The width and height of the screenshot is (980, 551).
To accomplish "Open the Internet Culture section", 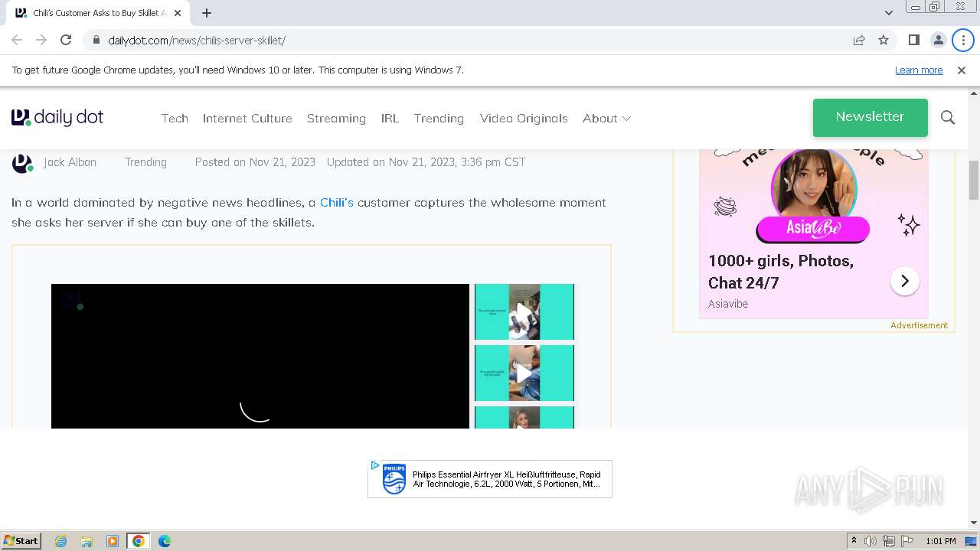I will [x=247, y=118].
